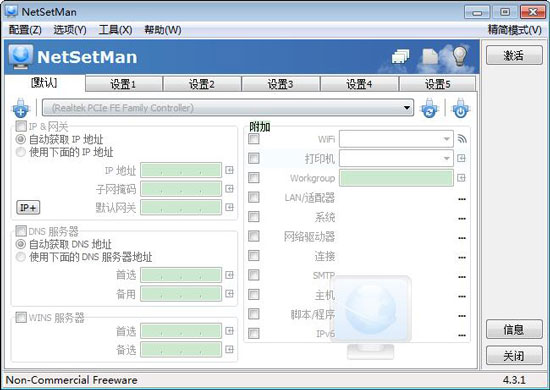The width and height of the screenshot is (550, 390).
Task: Open SMTP settings ellipsis button
Action: pos(462,277)
